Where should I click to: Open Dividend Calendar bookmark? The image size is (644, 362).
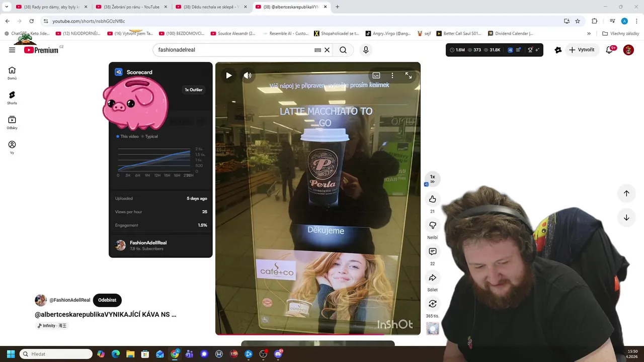coord(511,34)
